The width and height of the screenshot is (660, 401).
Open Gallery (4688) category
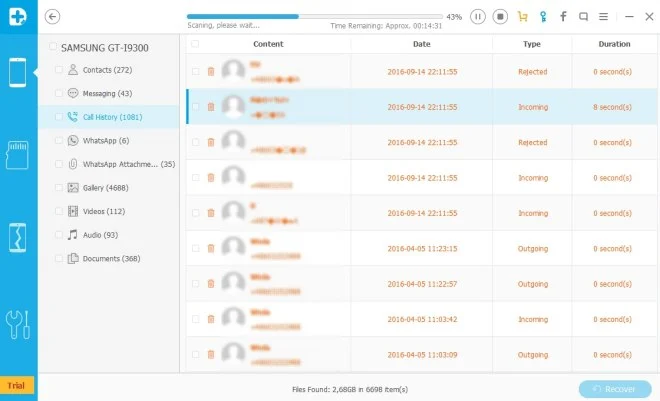[x=111, y=187]
